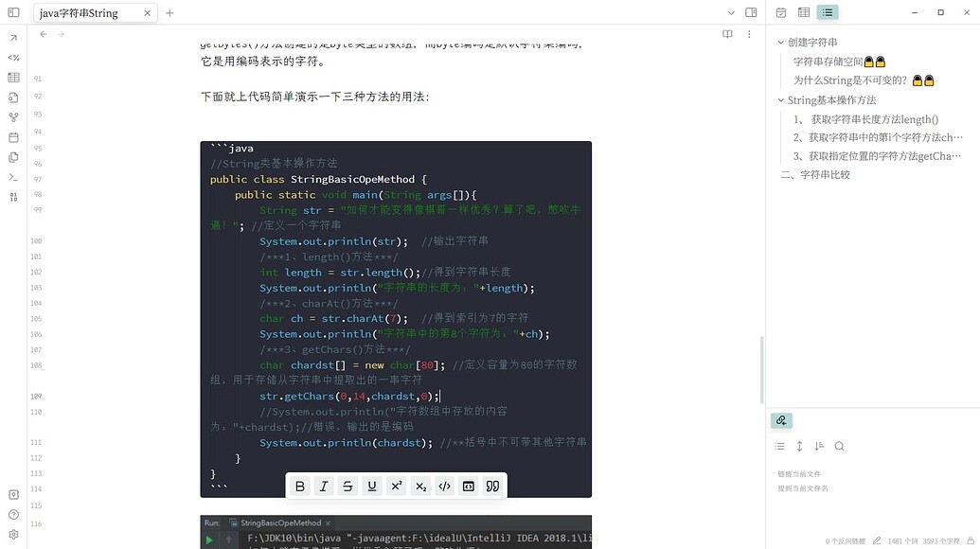Click the binary 0110 icon in ribbon
The image size is (980, 549).
tap(13, 198)
